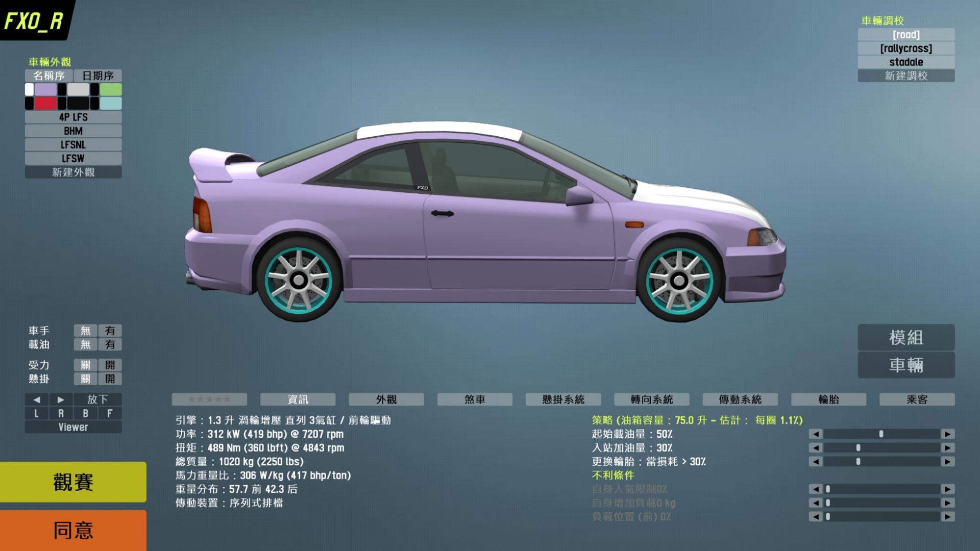This screenshot has height=551, width=980.
Task: Turn on forces (受力) display with 開
Action: click(110, 365)
